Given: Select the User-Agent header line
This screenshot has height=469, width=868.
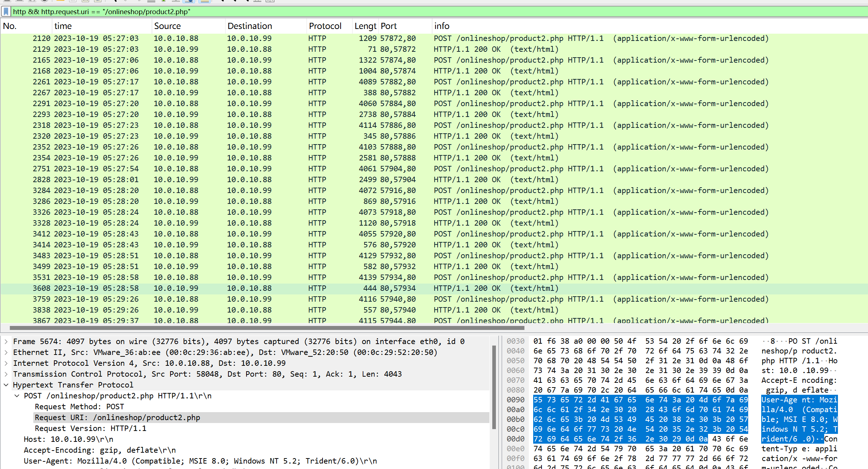Looking at the screenshot, I should (x=200, y=461).
